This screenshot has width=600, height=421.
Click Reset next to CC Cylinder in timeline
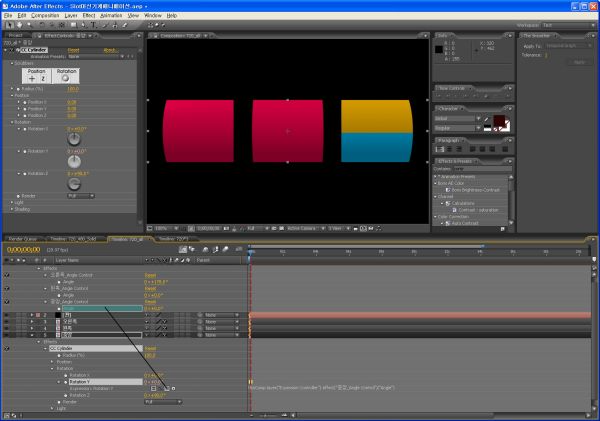[x=150, y=349]
